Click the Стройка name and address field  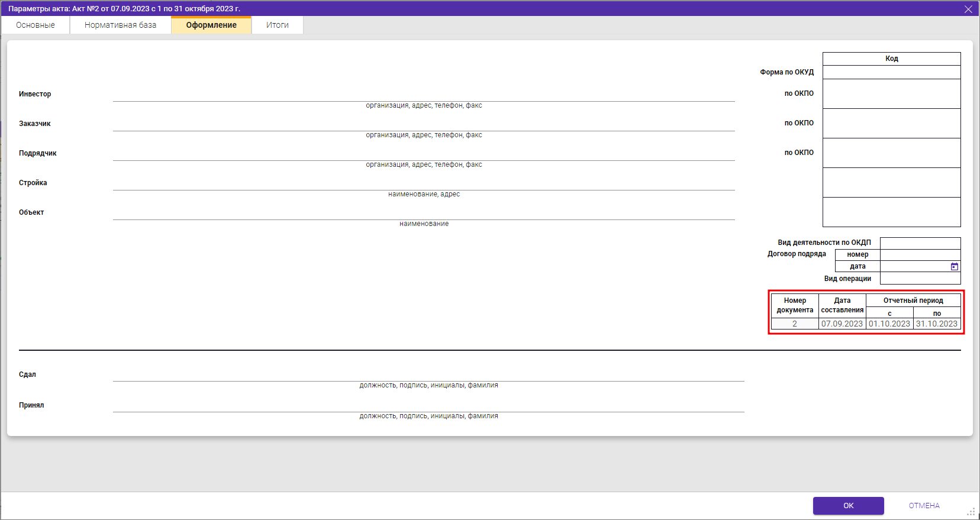424,183
